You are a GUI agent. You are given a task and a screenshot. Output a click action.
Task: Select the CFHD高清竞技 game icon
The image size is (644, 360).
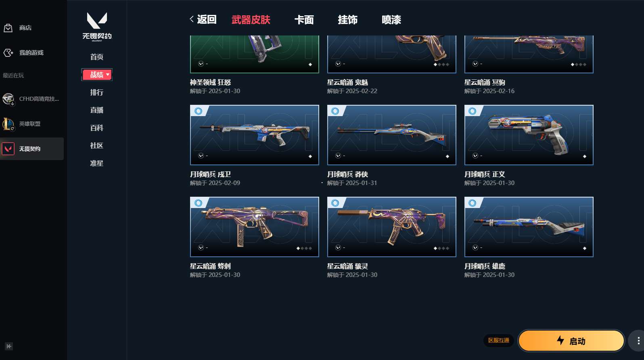[x=8, y=99]
